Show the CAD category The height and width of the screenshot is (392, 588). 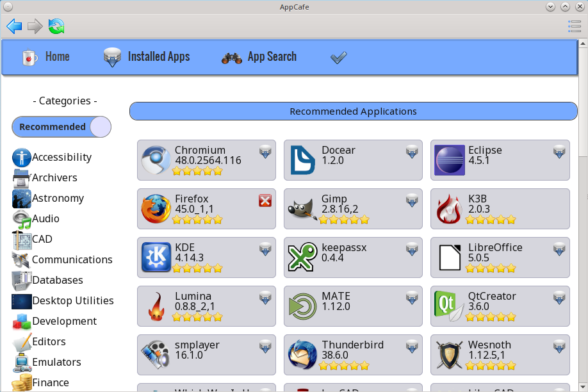32,240
